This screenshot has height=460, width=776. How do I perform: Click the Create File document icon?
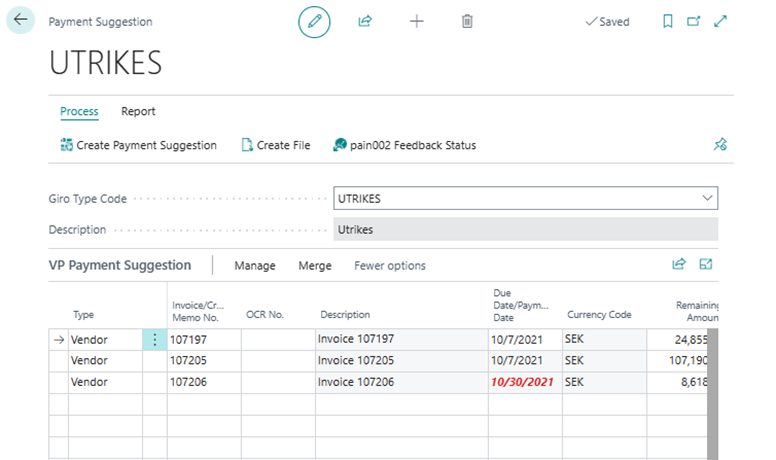[x=246, y=145]
